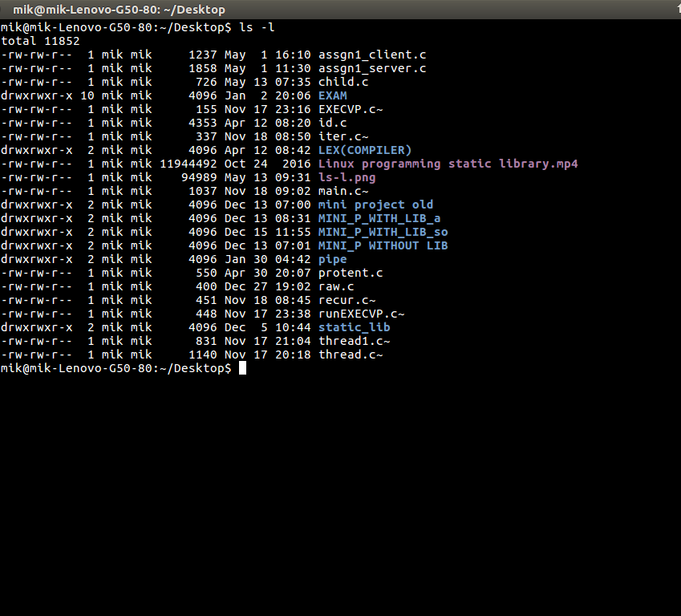Select the EXAM directory name
Screen dimensions: 681x616
334,95
